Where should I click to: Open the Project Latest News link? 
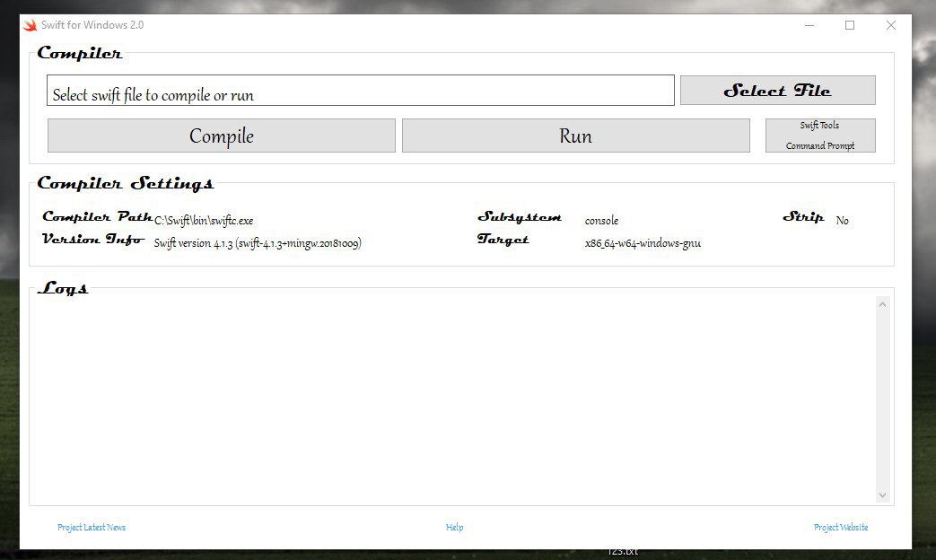tap(92, 527)
